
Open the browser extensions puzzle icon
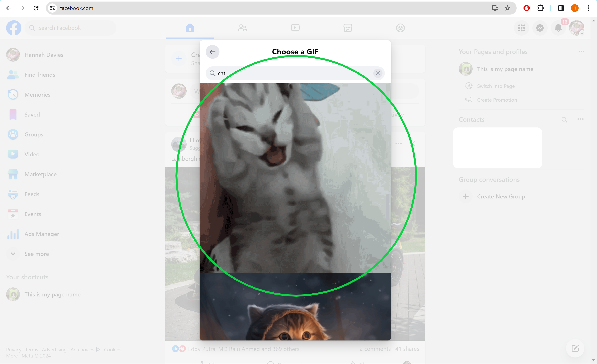540,8
